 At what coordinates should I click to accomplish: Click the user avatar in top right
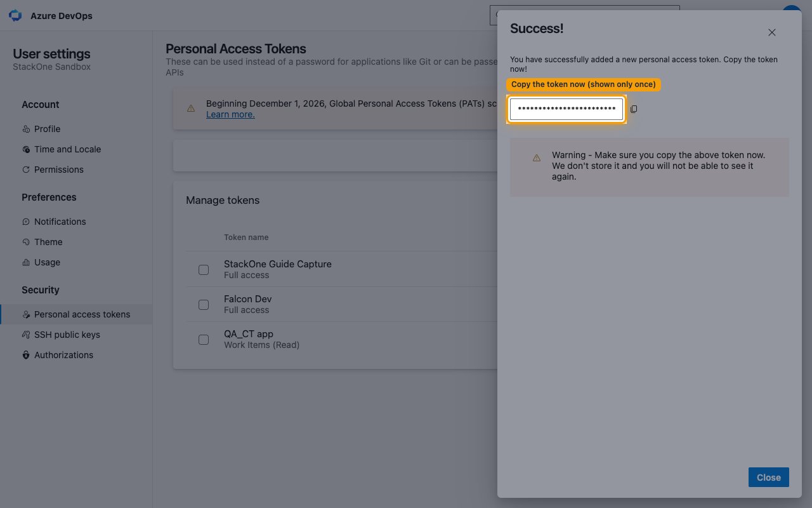[x=791, y=9]
